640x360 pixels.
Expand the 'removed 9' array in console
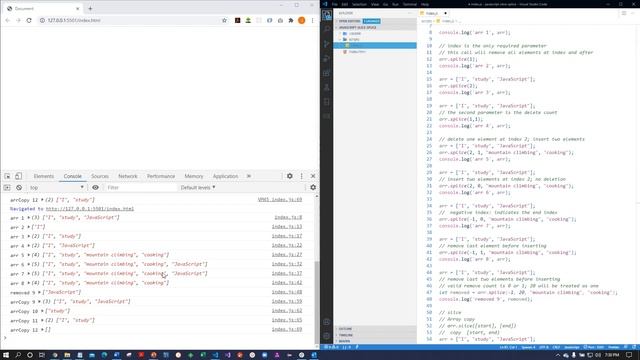(39, 293)
